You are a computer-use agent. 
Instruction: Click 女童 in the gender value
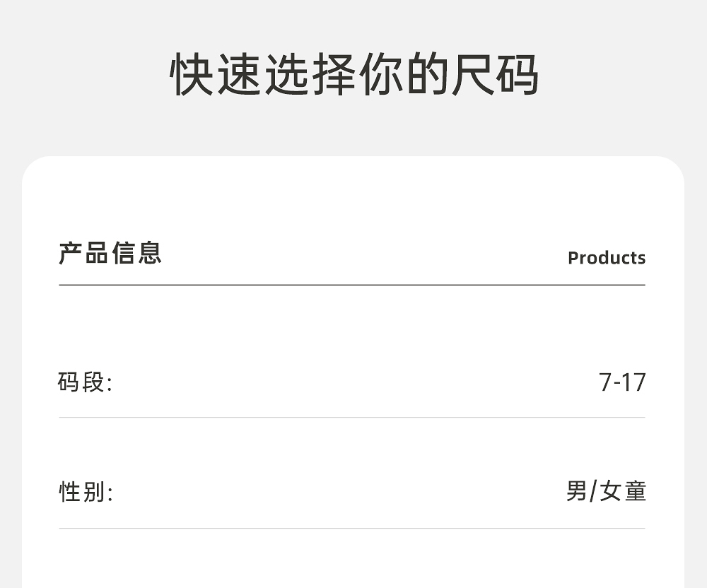point(623,491)
